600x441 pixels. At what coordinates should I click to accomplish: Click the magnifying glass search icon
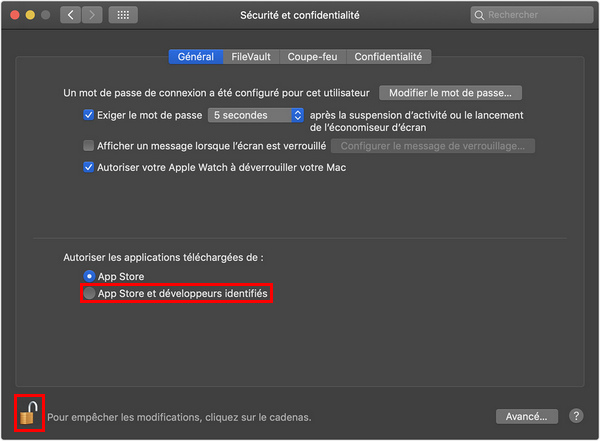(x=481, y=15)
